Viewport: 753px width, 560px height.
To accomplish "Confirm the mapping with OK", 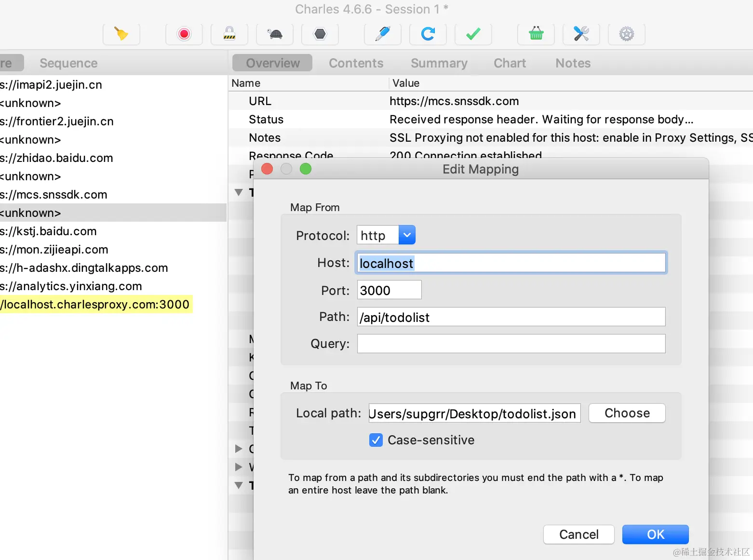I will 656,534.
